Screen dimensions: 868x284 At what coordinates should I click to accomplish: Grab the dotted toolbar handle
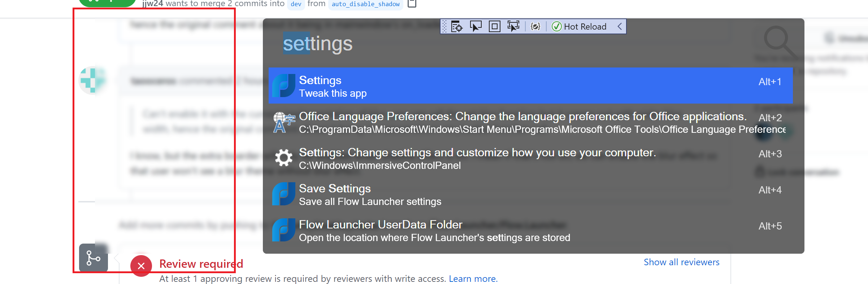tap(444, 27)
